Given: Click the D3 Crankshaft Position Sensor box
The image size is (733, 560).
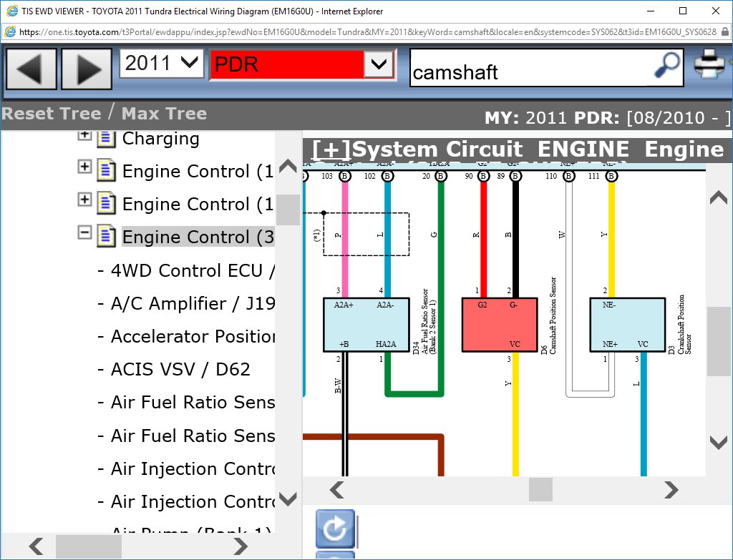Looking at the screenshot, I should point(627,325).
